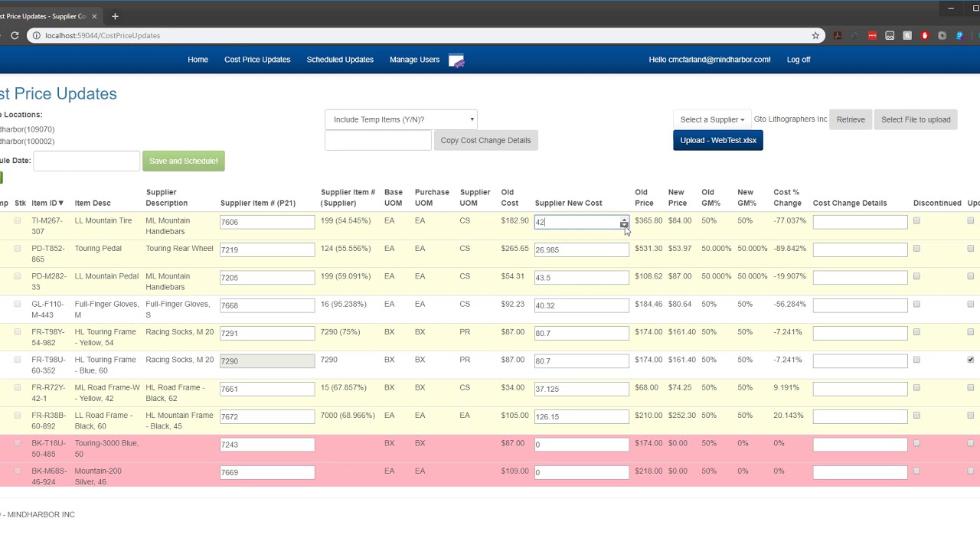
Task: Click the Item Desc column header
Action: pos(93,203)
